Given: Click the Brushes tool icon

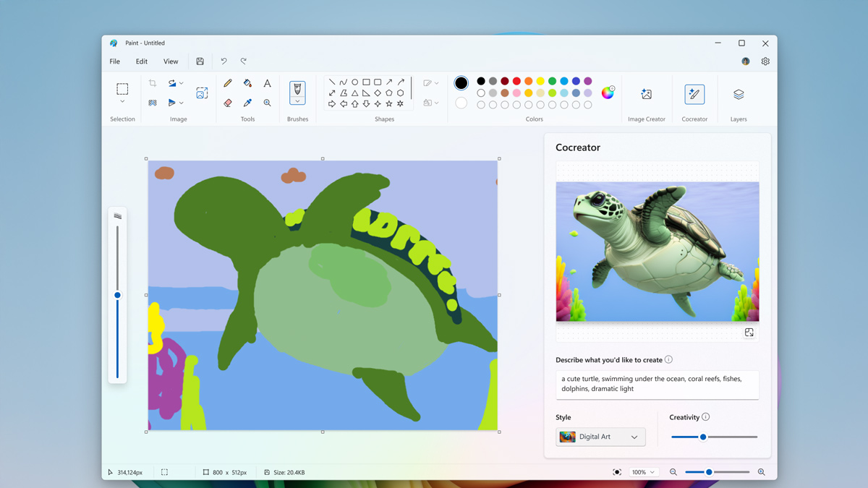Looking at the screenshot, I should click(x=297, y=88).
